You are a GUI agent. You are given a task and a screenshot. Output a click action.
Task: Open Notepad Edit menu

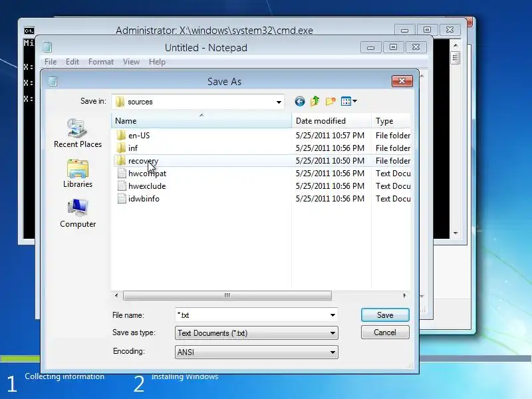(x=72, y=62)
